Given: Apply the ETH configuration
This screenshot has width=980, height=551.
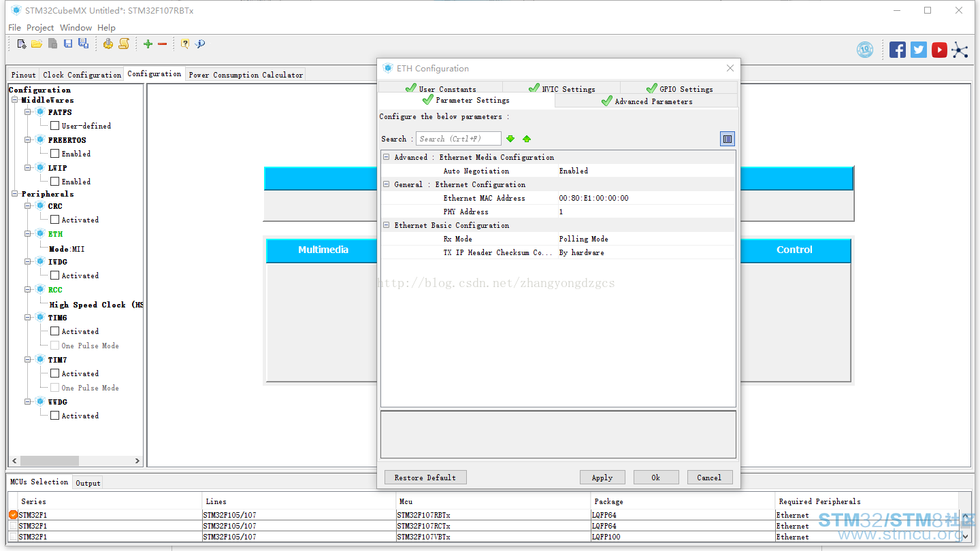Looking at the screenshot, I should point(602,478).
